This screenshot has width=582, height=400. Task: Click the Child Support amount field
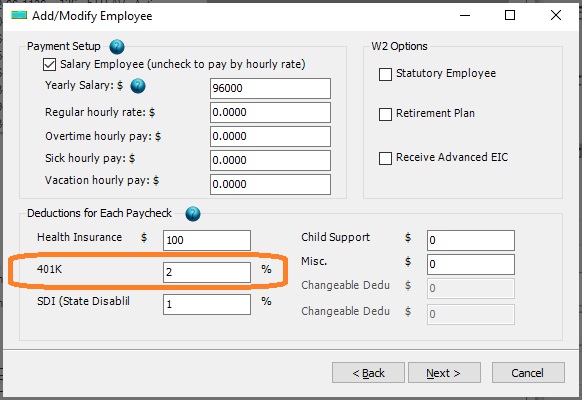[x=471, y=240]
